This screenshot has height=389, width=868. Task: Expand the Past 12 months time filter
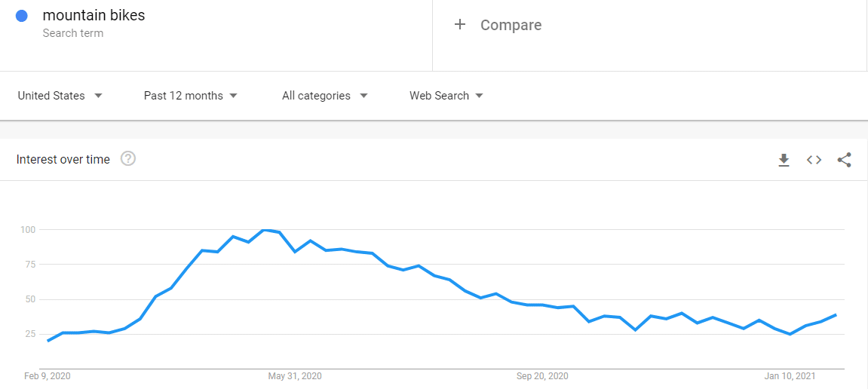pyautogui.click(x=190, y=96)
